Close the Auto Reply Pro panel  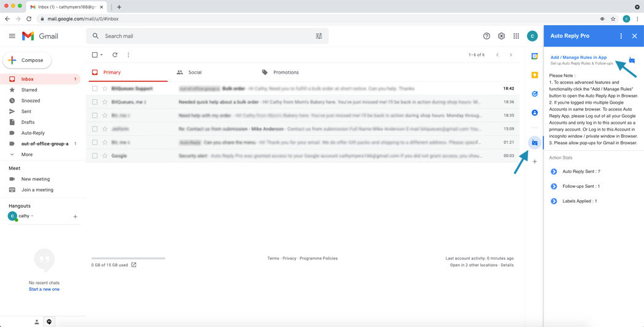click(x=635, y=36)
